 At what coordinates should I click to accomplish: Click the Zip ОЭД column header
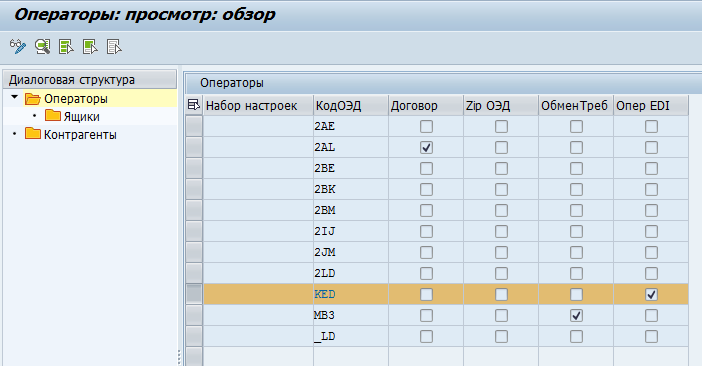point(501,106)
